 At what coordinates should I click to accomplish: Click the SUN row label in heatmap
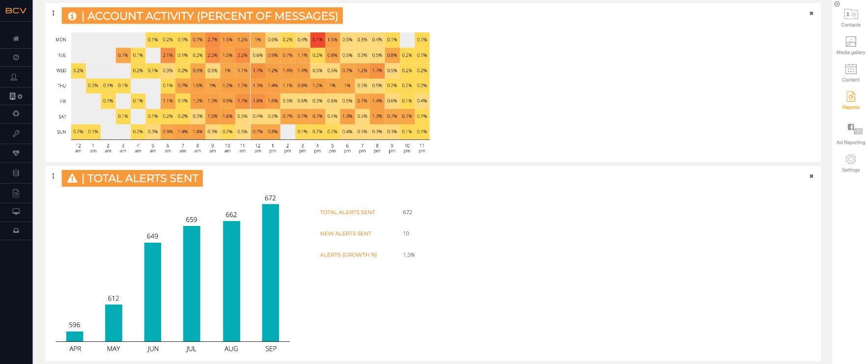point(61,132)
